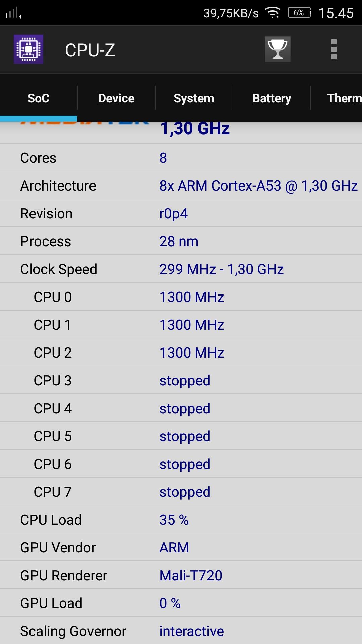362x644 pixels.
Task: Open the partially visible Thermal tab
Action: [344, 98]
